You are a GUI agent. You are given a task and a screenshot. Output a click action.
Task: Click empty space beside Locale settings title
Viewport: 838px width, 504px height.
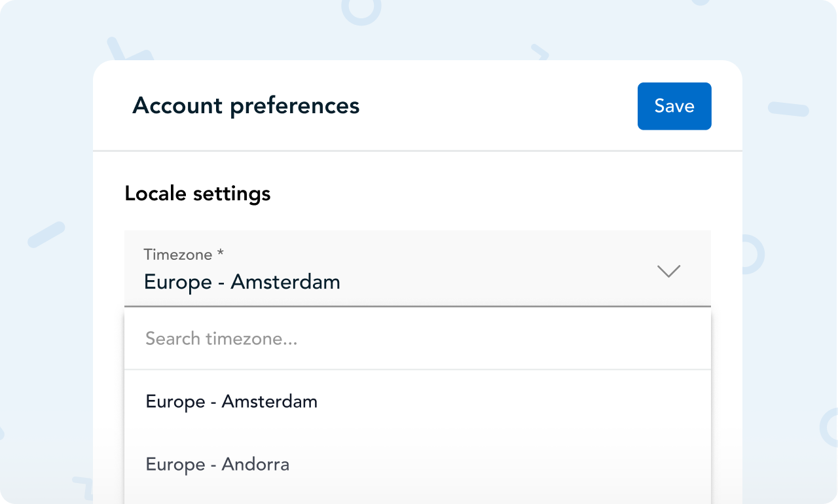491,194
